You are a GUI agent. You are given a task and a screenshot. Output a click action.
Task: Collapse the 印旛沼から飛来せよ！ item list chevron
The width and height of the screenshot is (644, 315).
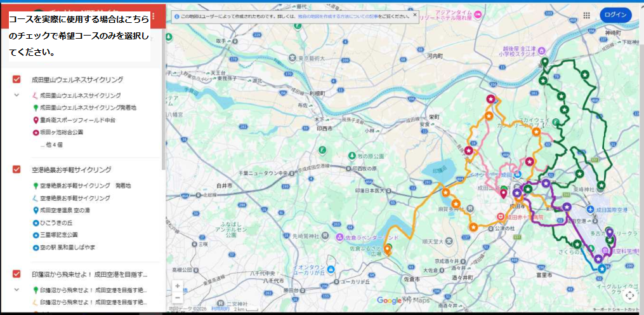(16, 290)
